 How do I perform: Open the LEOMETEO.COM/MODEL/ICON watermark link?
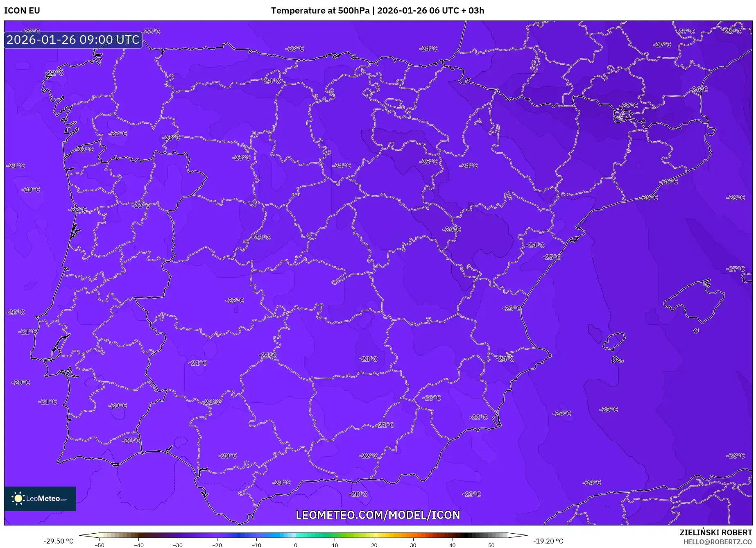pos(378,515)
